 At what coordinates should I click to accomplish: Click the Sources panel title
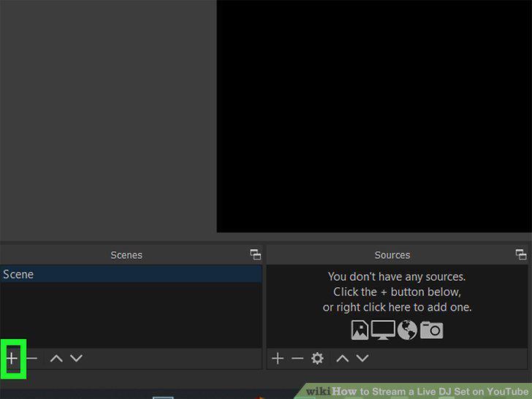coord(392,255)
